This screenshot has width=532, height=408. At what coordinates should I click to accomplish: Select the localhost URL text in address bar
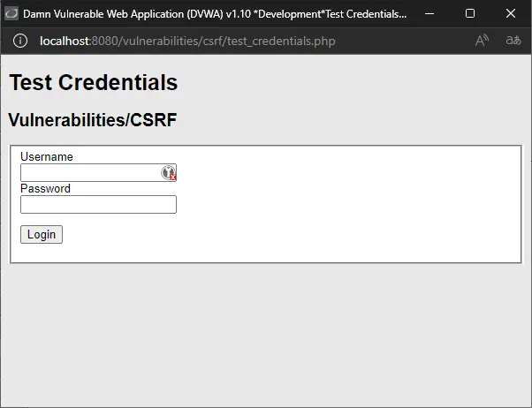187,41
